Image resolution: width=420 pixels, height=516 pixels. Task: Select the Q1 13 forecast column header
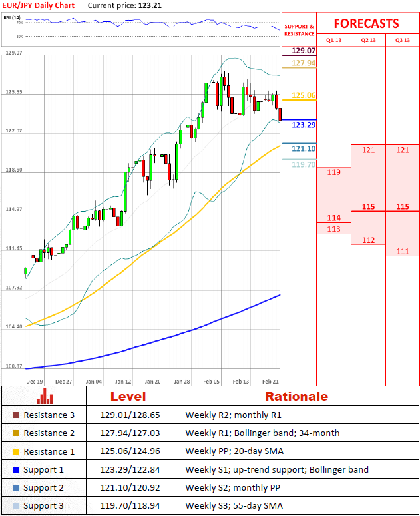point(333,40)
